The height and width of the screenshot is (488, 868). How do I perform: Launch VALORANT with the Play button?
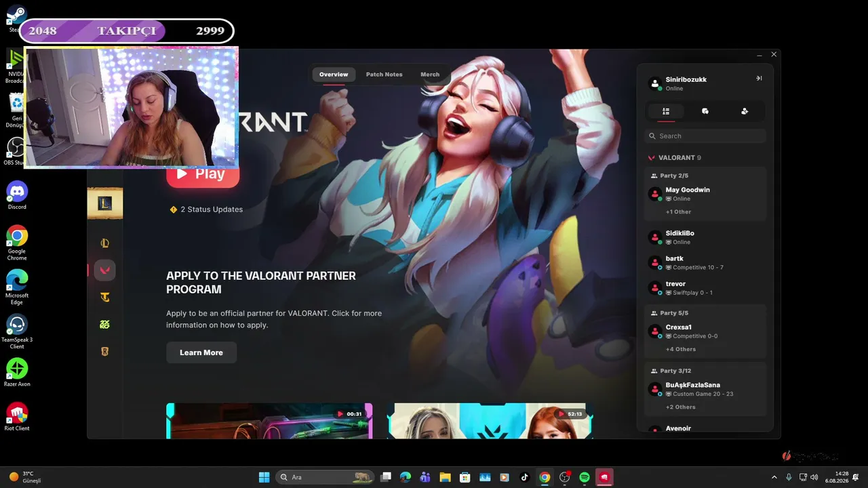pos(203,174)
